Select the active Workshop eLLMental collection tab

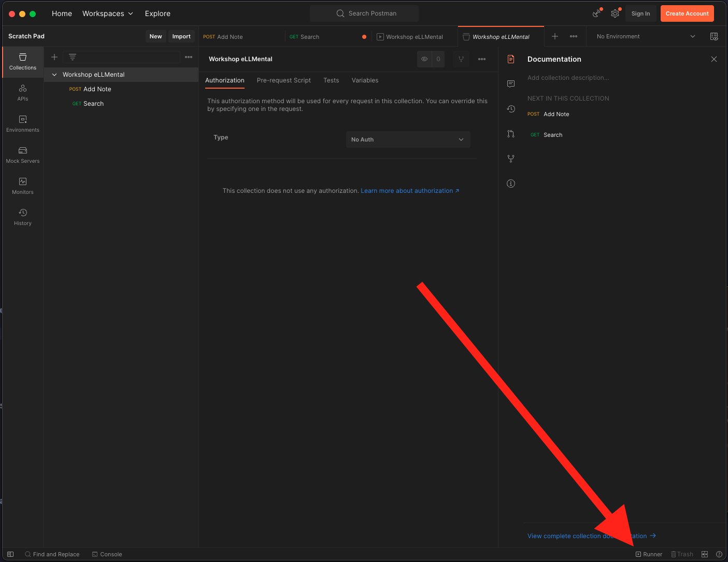click(x=501, y=37)
